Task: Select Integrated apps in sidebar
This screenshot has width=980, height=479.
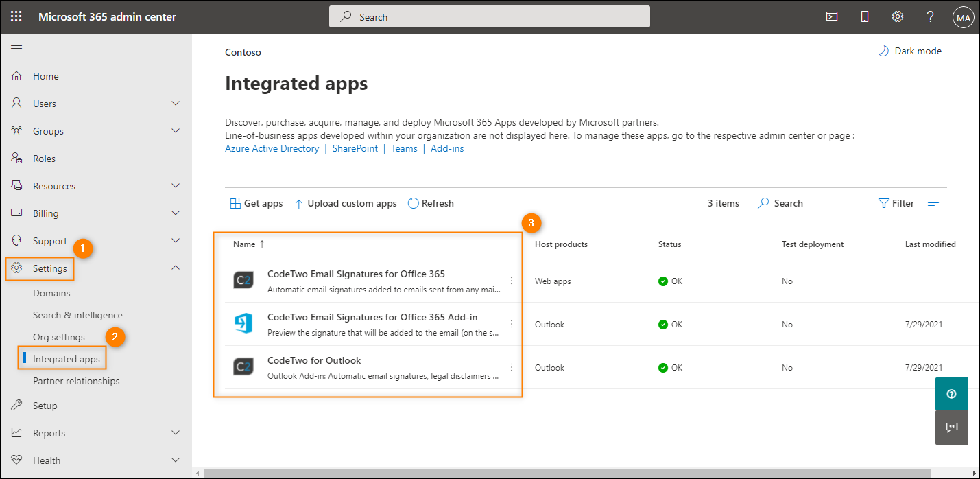Action: [67, 359]
